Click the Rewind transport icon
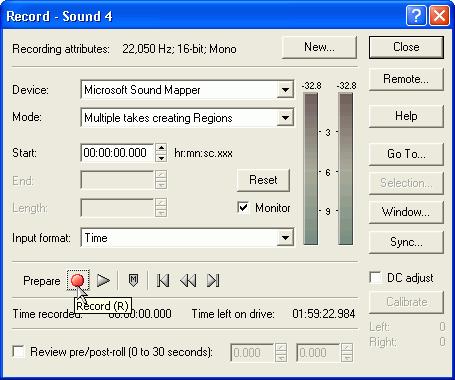 click(x=188, y=280)
